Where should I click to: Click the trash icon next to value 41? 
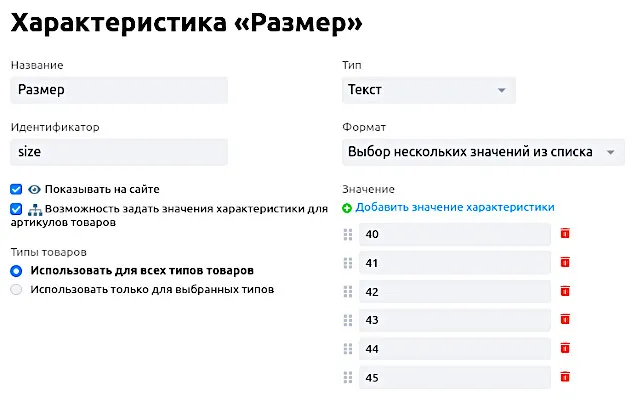click(x=565, y=263)
